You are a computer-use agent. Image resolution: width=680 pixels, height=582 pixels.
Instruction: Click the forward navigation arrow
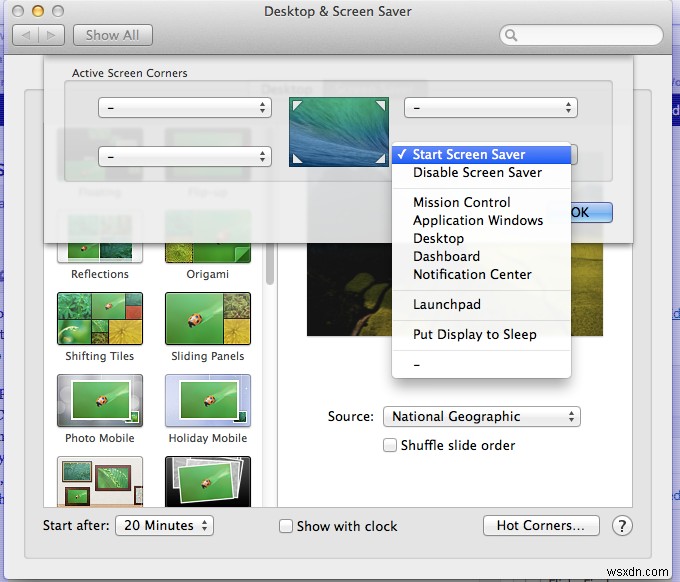pyautogui.click(x=52, y=35)
